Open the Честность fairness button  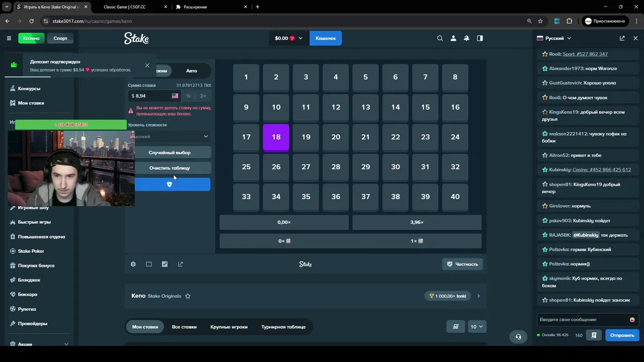(462, 264)
